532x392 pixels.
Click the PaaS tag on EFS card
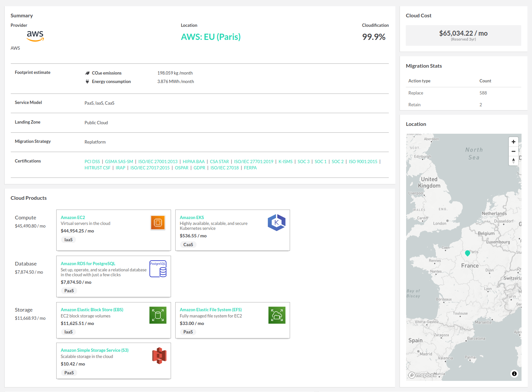[x=188, y=332]
